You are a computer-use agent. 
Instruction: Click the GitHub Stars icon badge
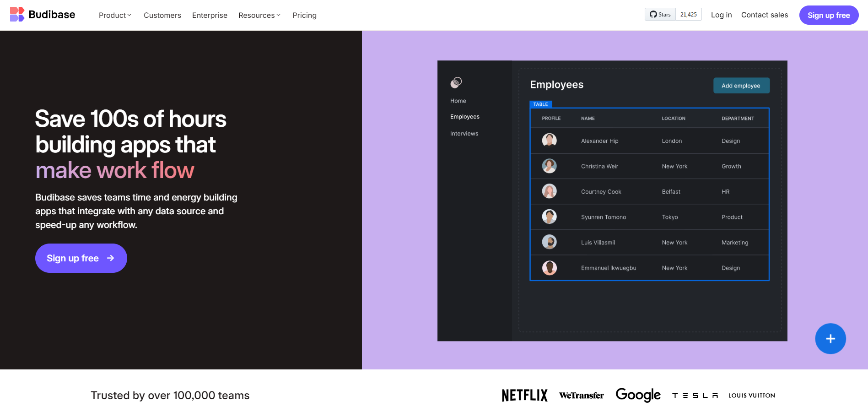[x=660, y=15]
